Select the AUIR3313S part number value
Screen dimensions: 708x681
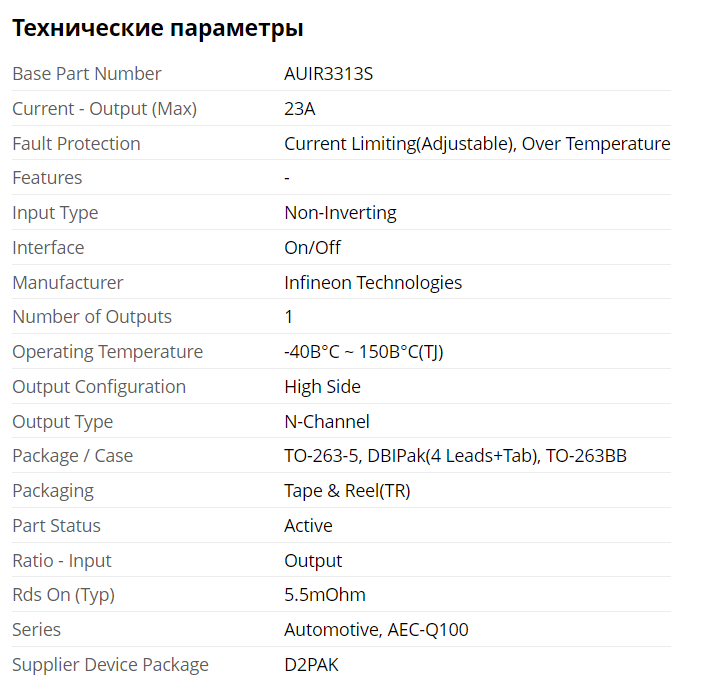[x=329, y=74]
